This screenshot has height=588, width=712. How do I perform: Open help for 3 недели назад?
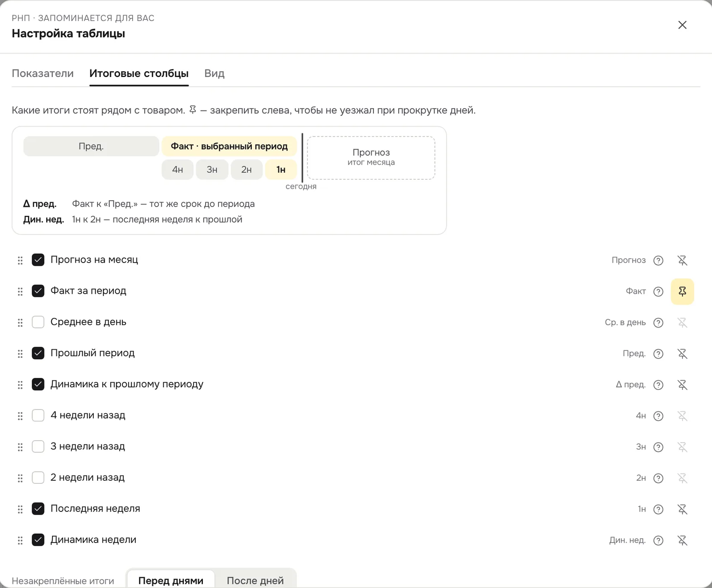[658, 447]
